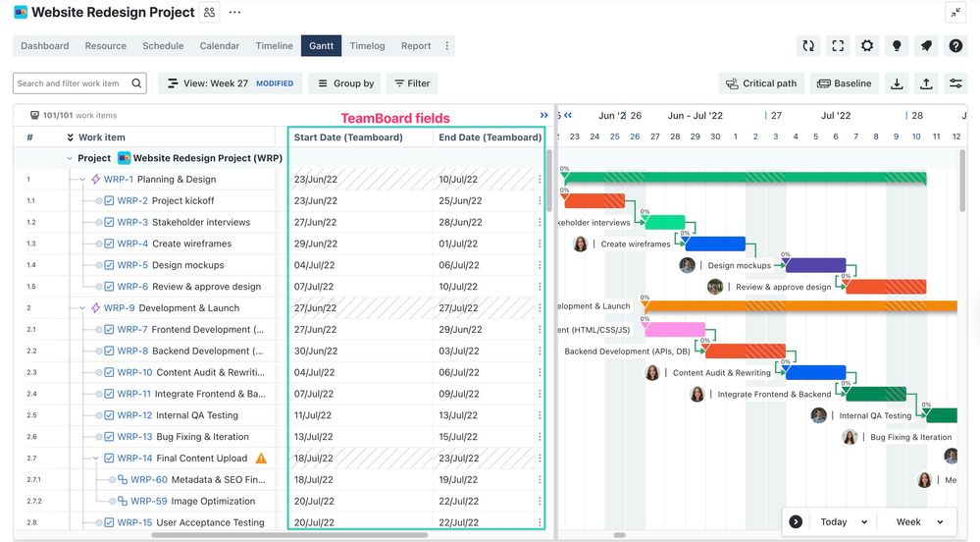
Task: Toggle the Critical path button
Action: point(761,83)
